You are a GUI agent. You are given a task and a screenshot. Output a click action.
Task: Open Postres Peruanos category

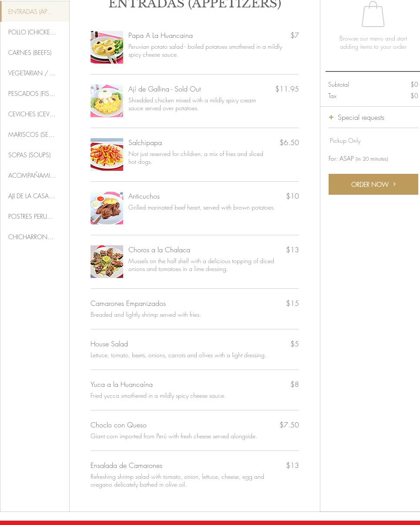point(30,217)
